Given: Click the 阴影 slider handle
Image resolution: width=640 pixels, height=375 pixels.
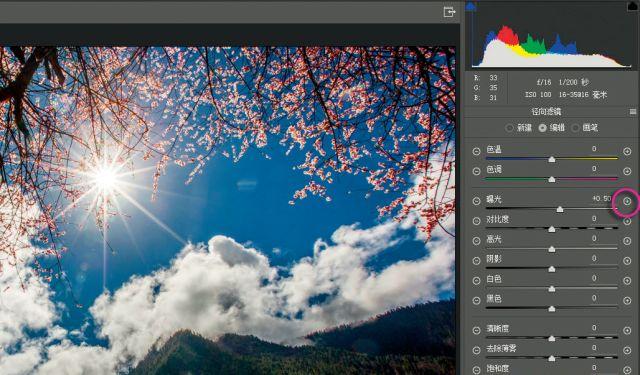Looking at the screenshot, I should [x=552, y=269].
